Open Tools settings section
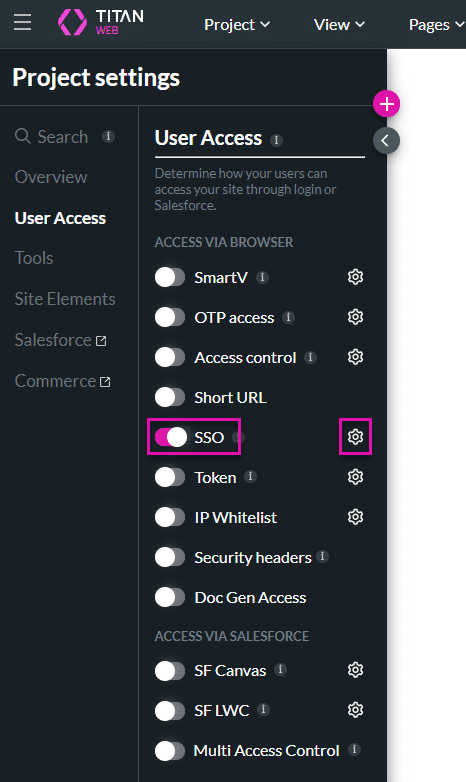The image size is (466, 782). (34, 258)
